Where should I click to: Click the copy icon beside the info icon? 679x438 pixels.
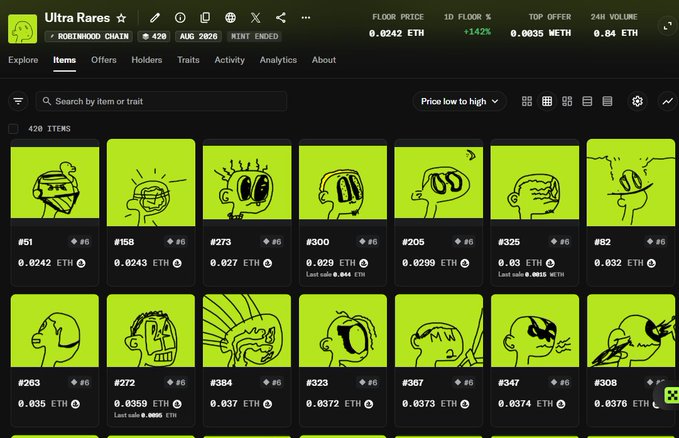click(x=205, y=17)
